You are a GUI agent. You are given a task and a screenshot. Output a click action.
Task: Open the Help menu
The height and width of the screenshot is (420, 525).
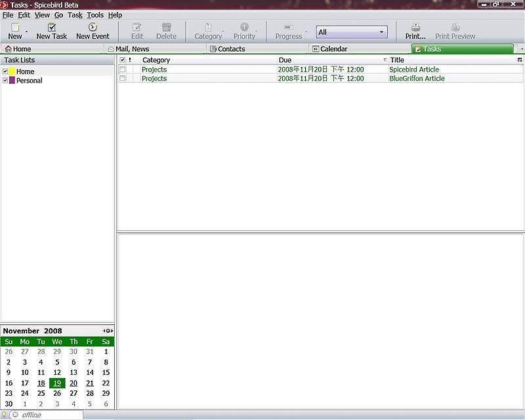[115, 15]
